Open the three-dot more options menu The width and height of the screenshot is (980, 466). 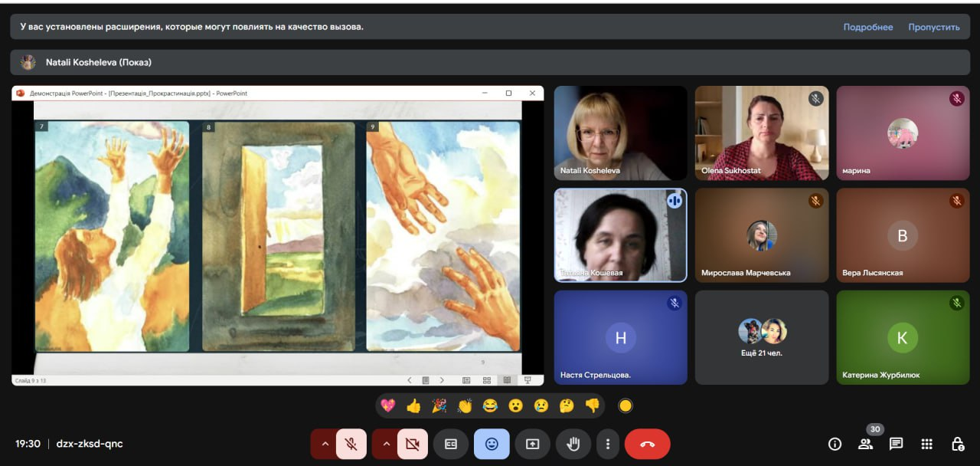(608, 444)
